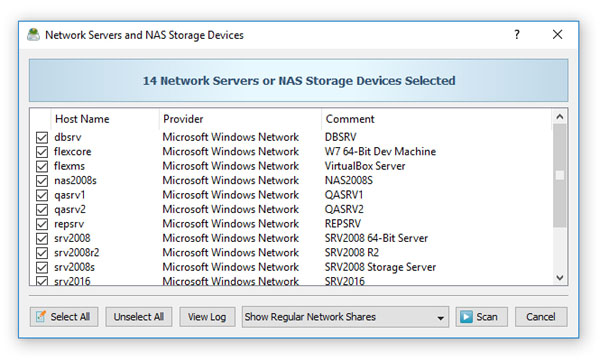Open the Show Regular Network Shares dropdown
The width and height of the screenshot is (600, 361).
pos(345,317)
